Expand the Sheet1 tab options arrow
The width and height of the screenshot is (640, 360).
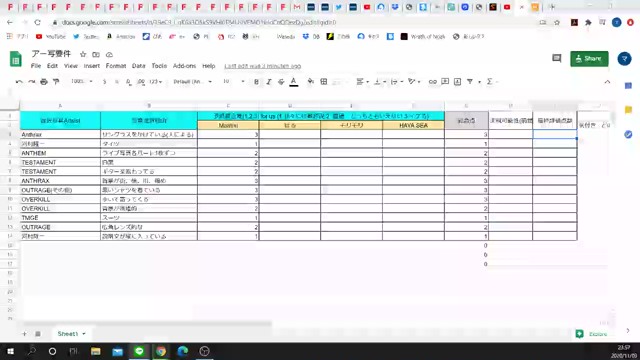(x=84, y=334)
